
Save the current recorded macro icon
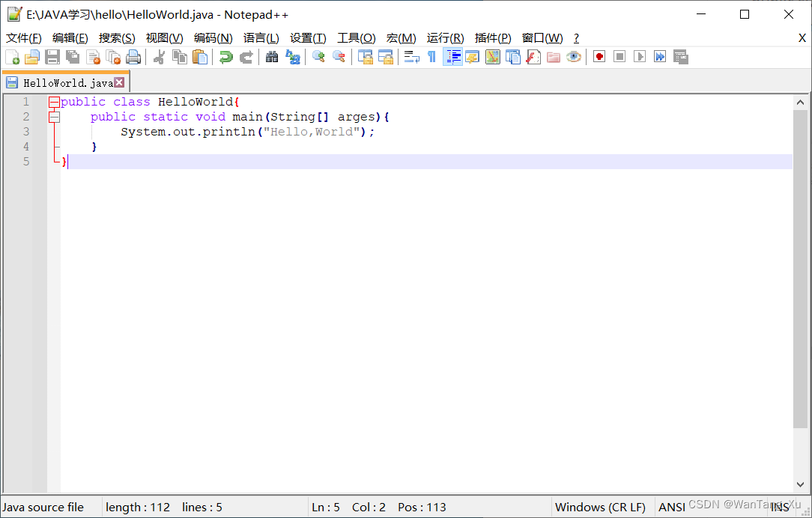680,57
